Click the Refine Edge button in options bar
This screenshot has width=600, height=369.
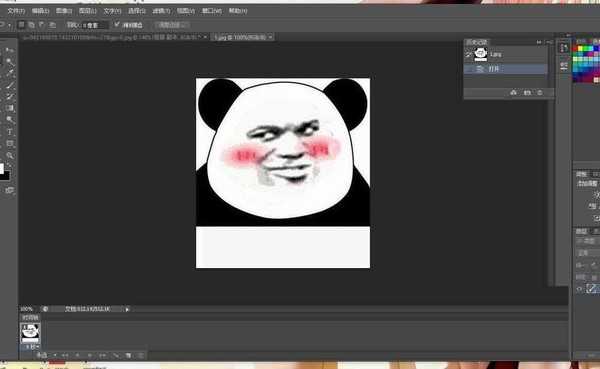tap(172, 25)
